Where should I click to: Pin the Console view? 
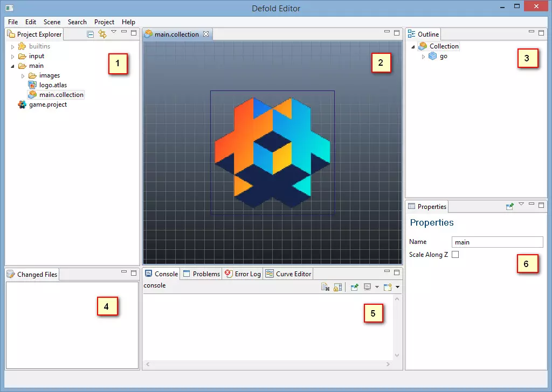coord(354,288)
